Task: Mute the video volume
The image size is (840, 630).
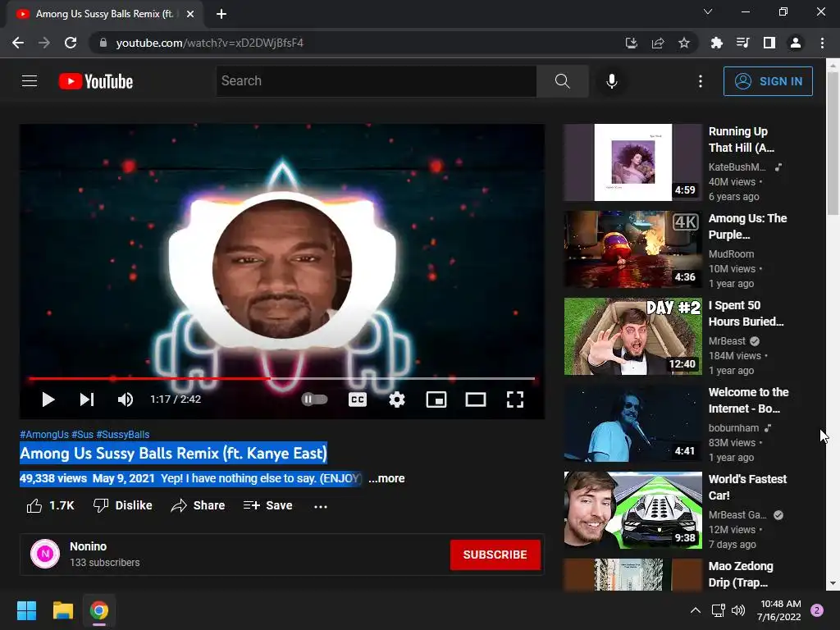Action: click(126, 399)
